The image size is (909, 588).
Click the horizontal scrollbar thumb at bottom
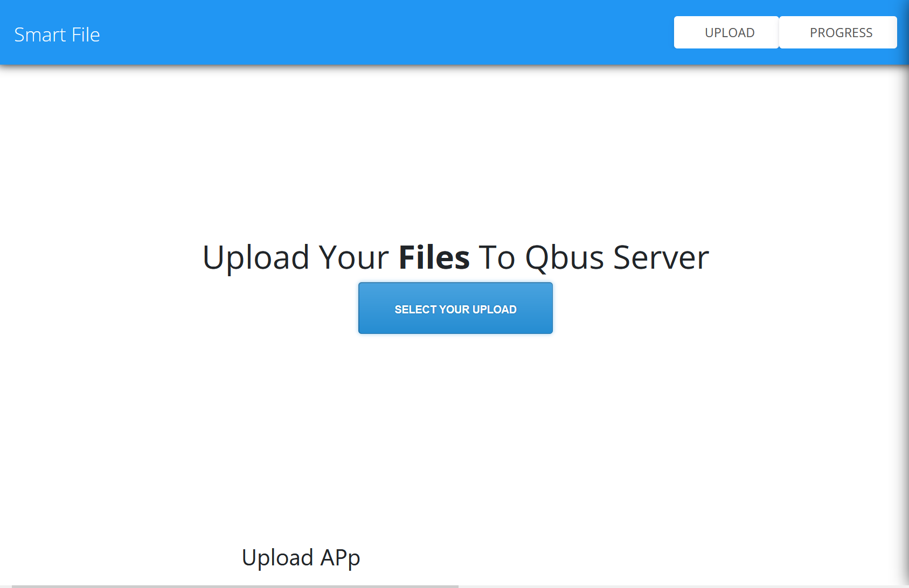(235, 586)
